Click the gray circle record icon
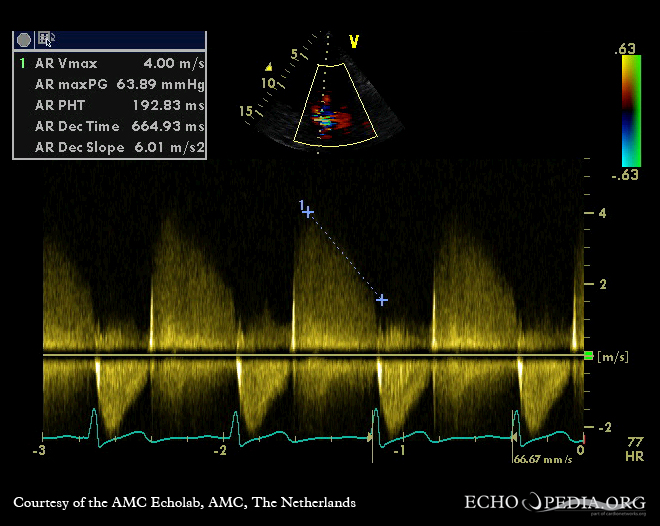Viewport: 660px width, 526px height. point(23,39)
